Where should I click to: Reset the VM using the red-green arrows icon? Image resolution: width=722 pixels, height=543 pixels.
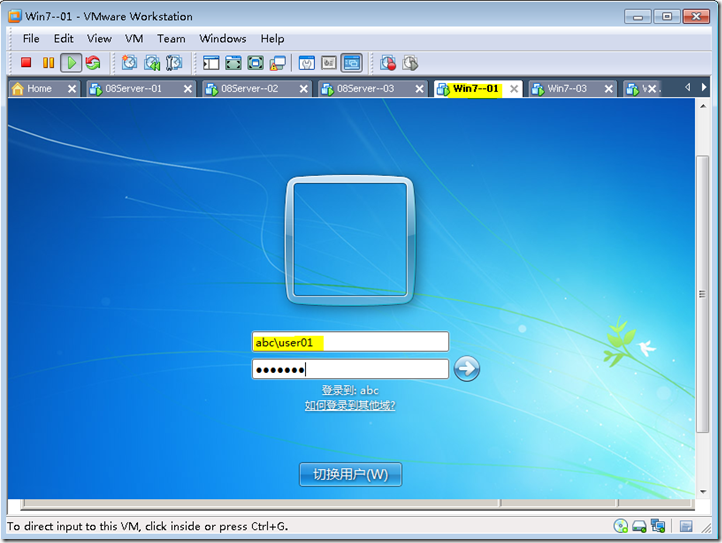[x=93, y=63]
